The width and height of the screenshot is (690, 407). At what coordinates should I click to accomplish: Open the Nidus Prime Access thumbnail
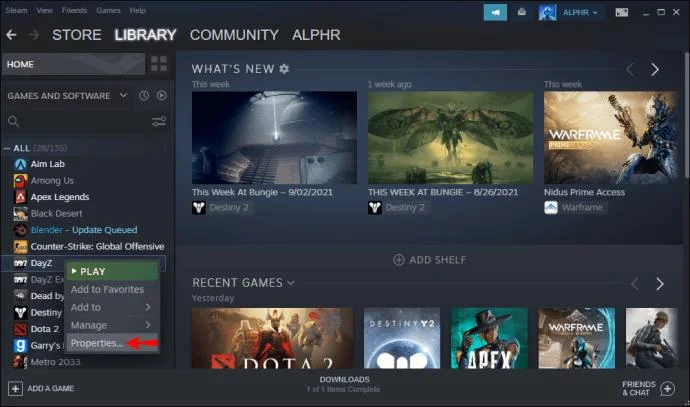[610, 138]
